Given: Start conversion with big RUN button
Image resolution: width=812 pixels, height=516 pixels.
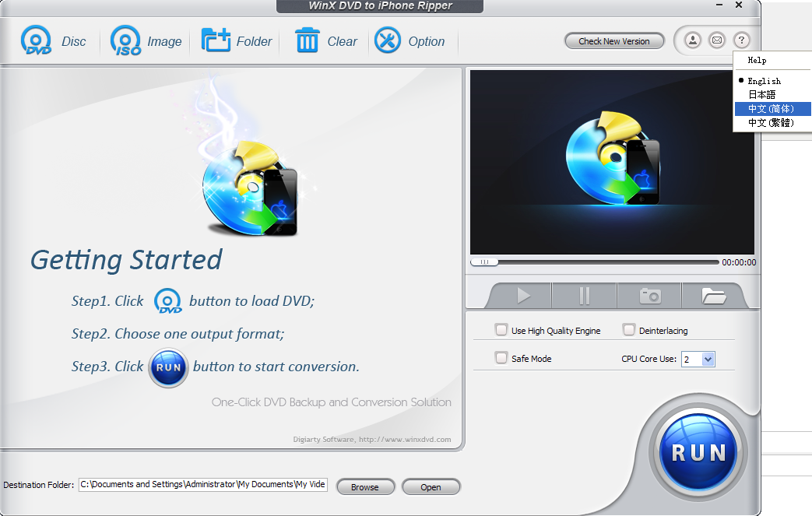Looking at the screenshot, I should pyautogui.click(x=698, y=452).
